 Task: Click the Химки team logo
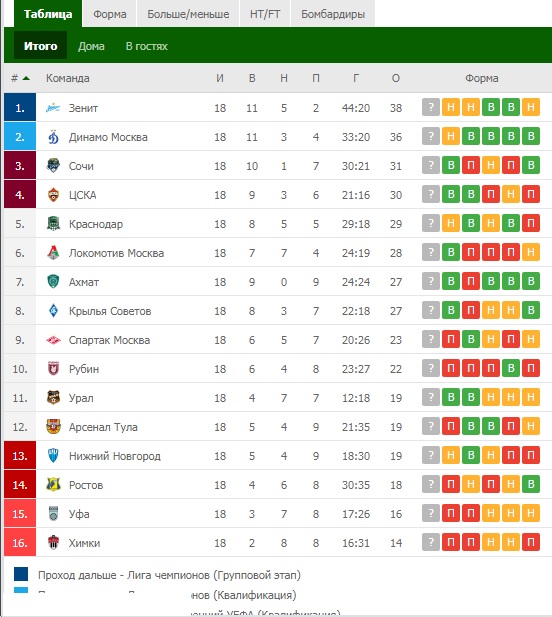[53, 543]
